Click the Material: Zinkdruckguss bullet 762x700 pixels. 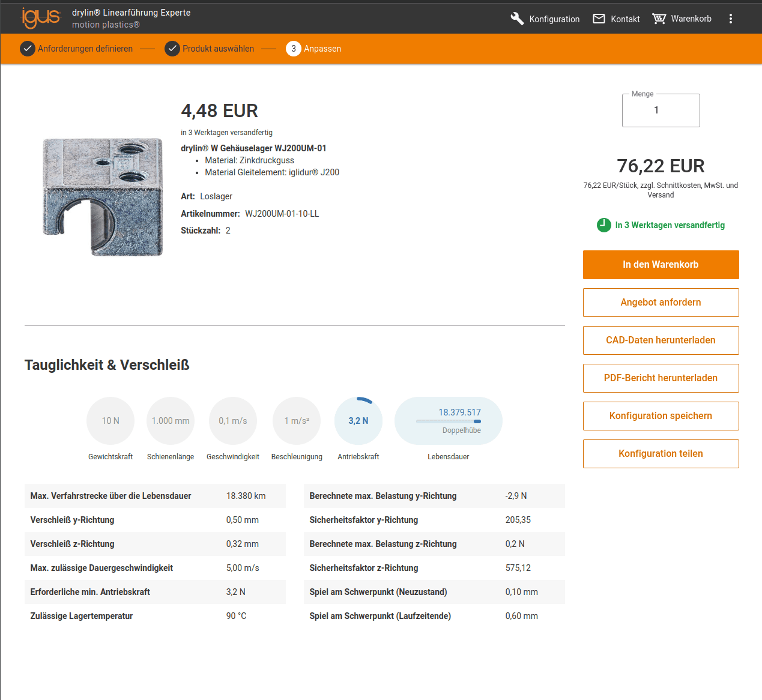(249, 160)
